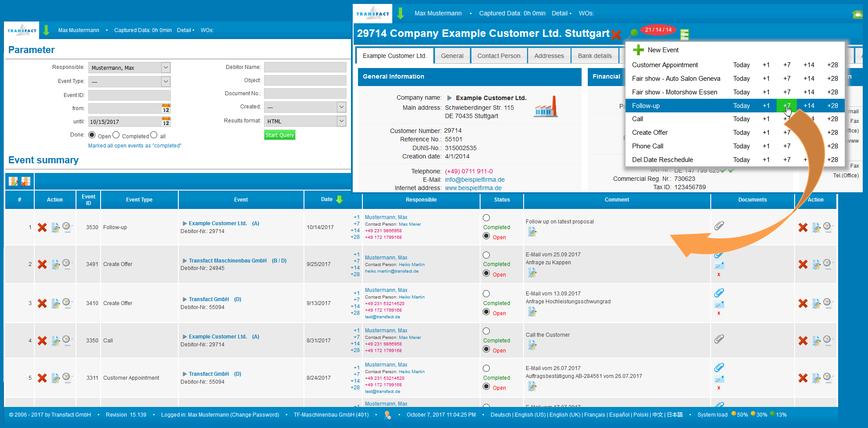This screenshot has width=868, height=428.
Task: Select the 'all' radio in Done filter
Action: (x=154, y=135)
